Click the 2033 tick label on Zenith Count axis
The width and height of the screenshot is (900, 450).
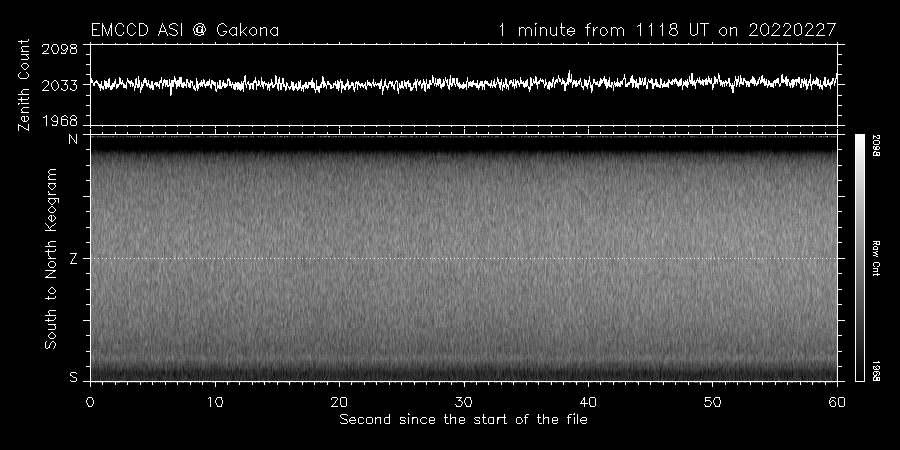coord(60,86)
